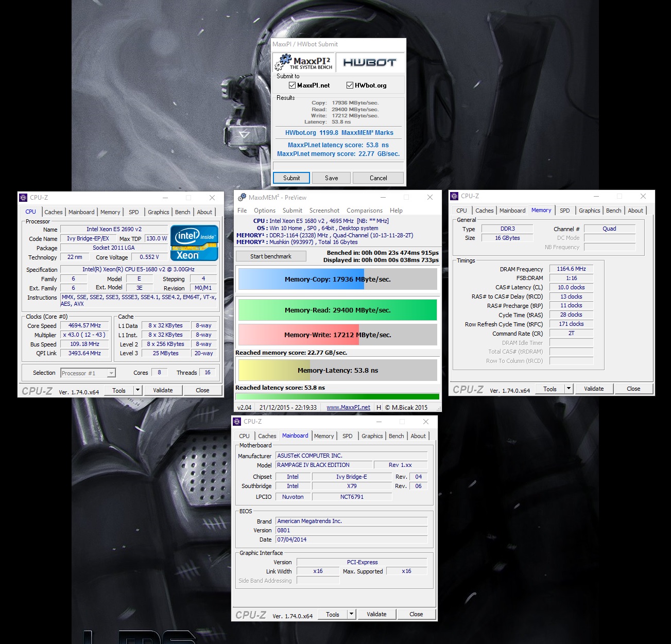Click the Intel Xeon E5 2690 v2 name field
Screen dimensions: 671x644
[x=114, y=229]
